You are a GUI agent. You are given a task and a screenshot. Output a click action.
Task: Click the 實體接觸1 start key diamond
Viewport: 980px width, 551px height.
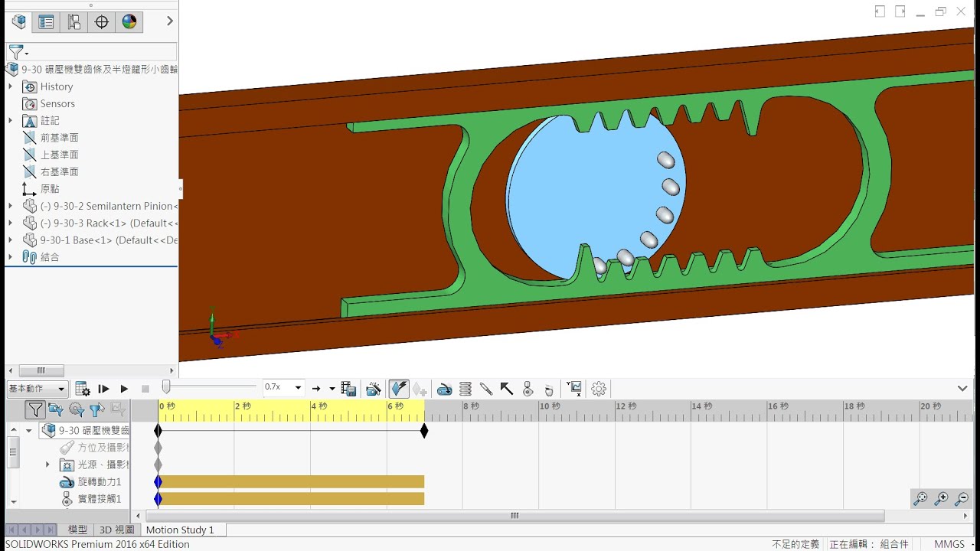pos(158,499)
